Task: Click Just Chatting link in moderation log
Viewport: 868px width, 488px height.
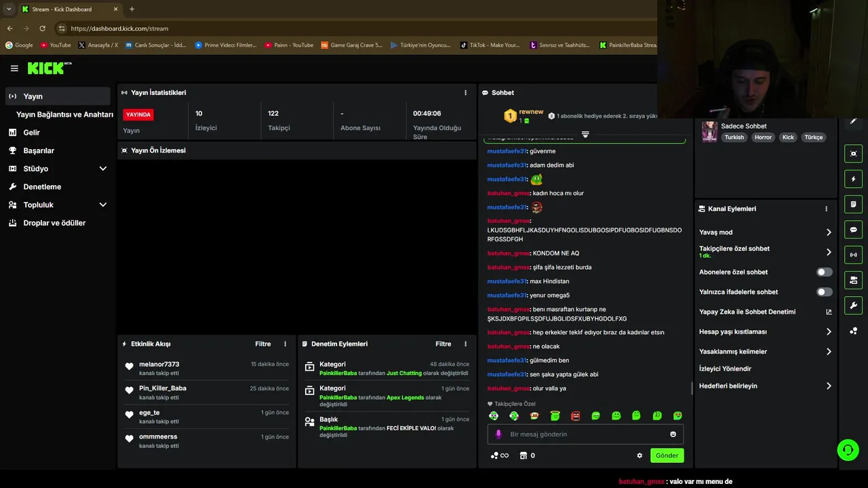Action: (x=404, y=373)
